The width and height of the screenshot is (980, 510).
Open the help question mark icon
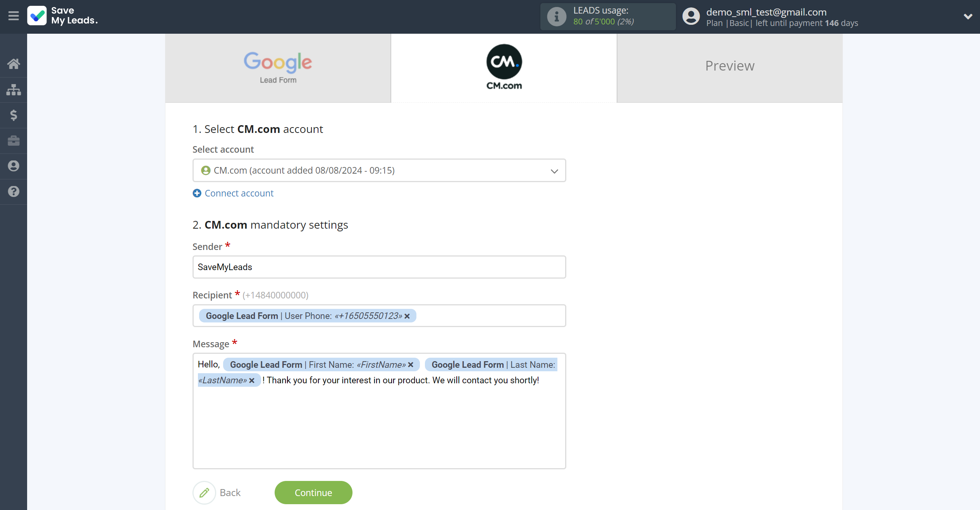coord(14,191)
